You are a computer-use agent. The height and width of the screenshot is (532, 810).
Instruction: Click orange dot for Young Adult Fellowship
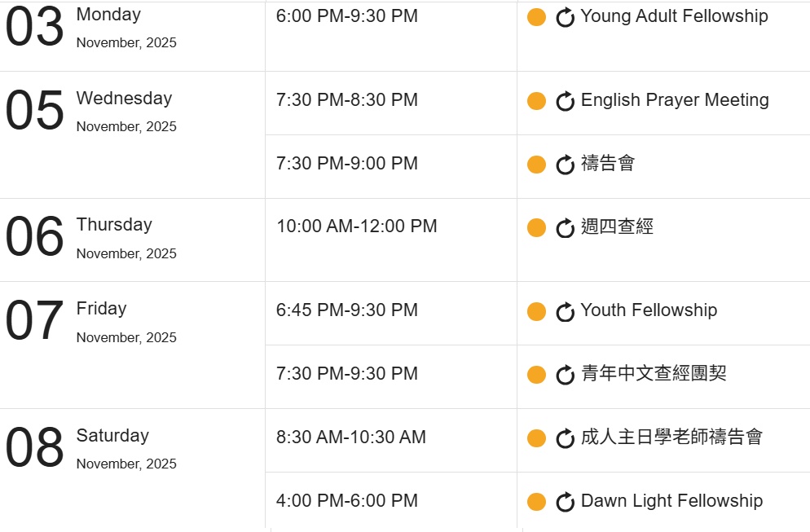[536, 17]
